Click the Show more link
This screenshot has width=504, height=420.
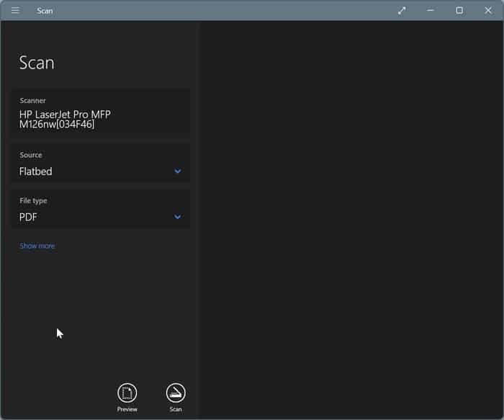[37, 246]
